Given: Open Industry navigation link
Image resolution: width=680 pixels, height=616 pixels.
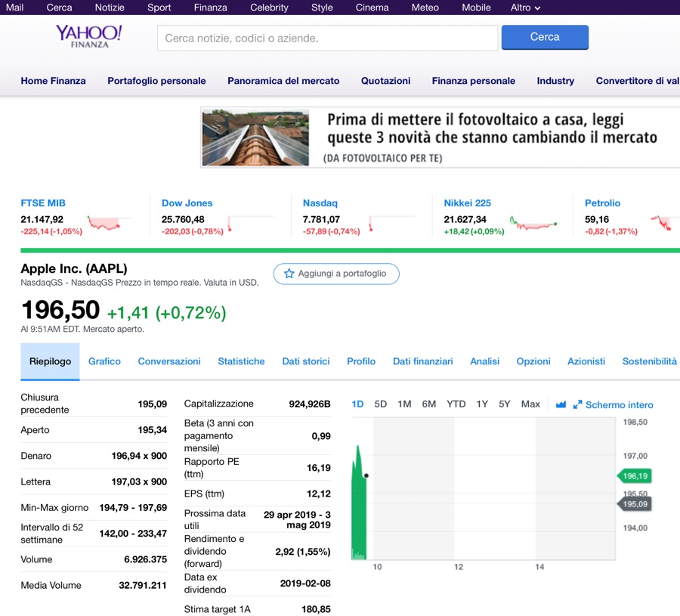Looking at the screenshot, I should click(555, 81).
